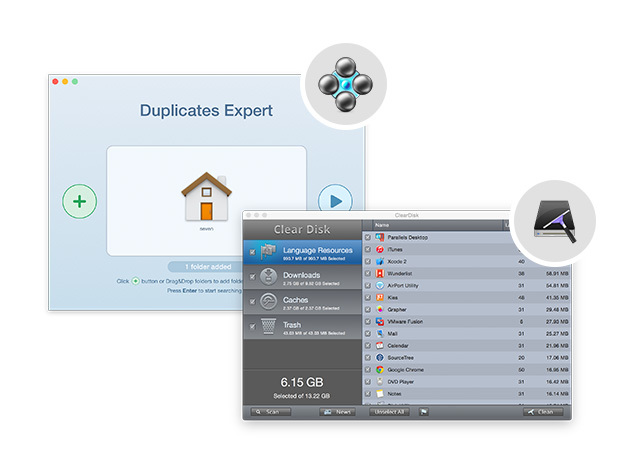Viewport: 630px width, 473px height.
Task: Select the Calendar row name text
Action: 398,346
